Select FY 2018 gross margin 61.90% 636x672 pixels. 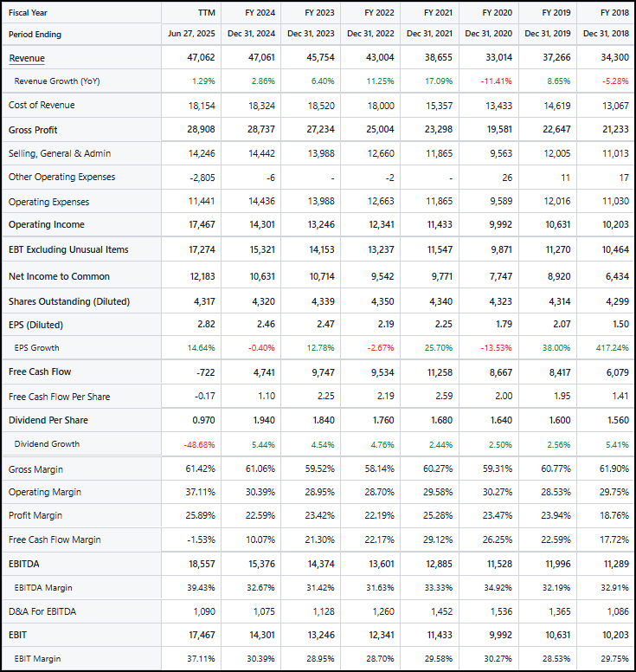614,468
